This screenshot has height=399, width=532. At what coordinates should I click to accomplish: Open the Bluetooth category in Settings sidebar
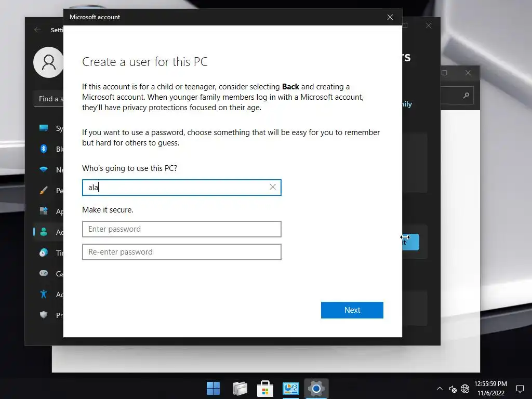[x=44, y=149]
